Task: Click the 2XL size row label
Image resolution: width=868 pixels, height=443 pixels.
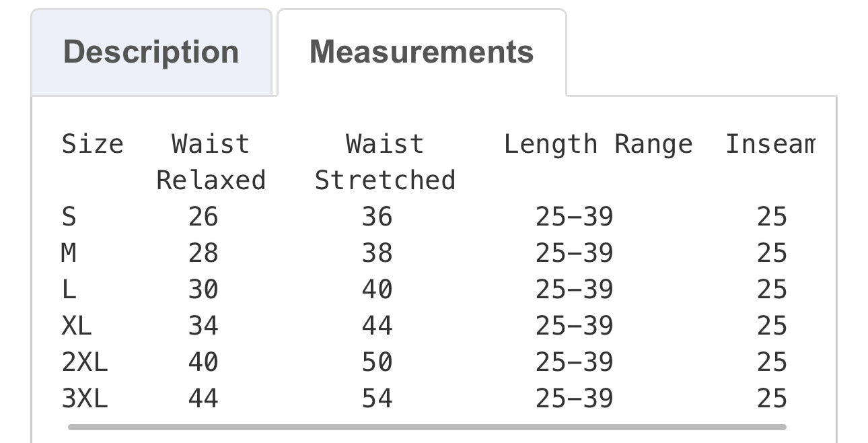Action: click(x=85, y=362)
